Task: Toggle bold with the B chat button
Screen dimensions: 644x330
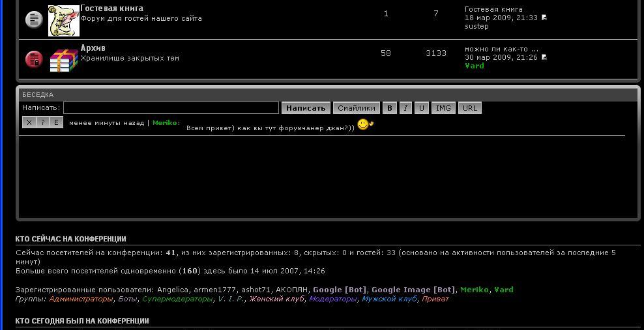Action: (x=390, y=108)
